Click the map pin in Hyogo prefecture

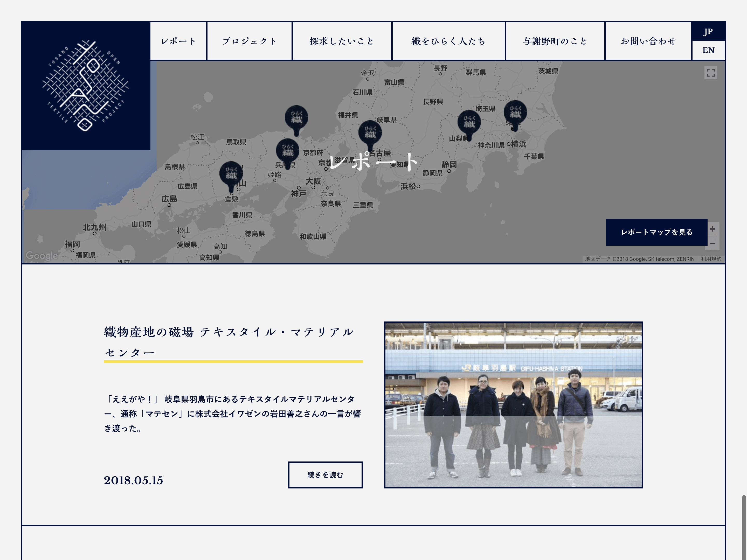click(287, 152)
